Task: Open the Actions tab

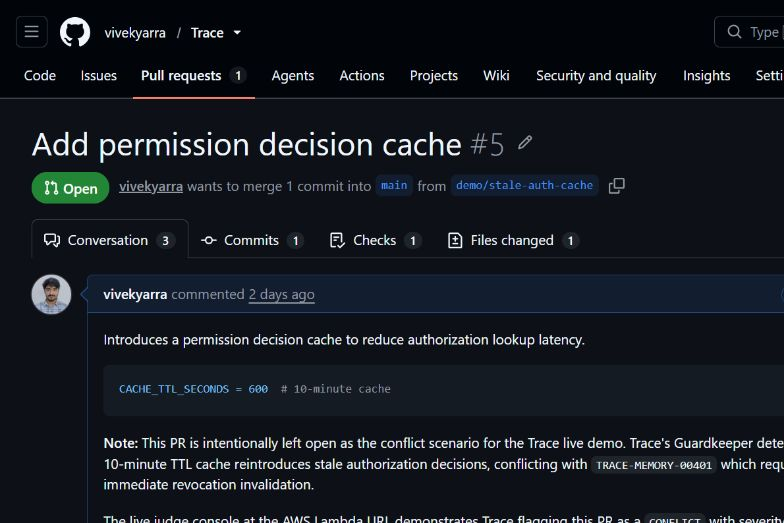Action: coord(362,76)
